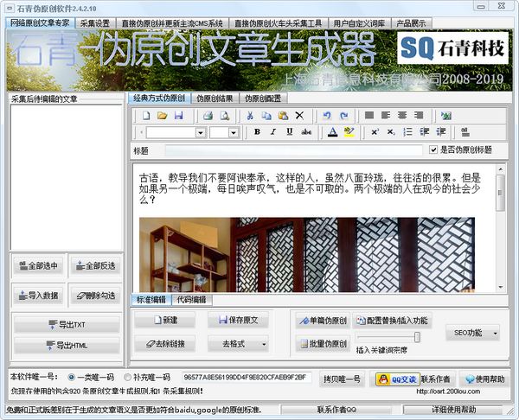Click the 导出TXT button
This screenshot has width=519, height=420.
(67, 324)
